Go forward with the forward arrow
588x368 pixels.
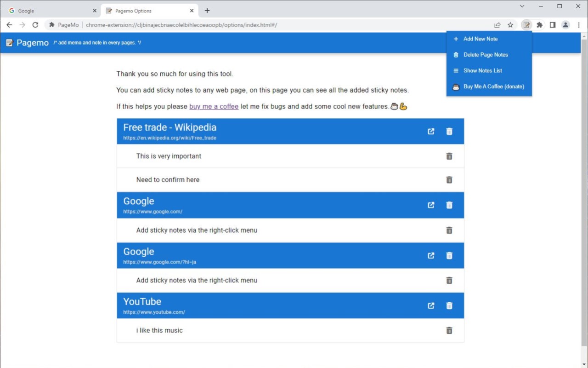[22, 25]
